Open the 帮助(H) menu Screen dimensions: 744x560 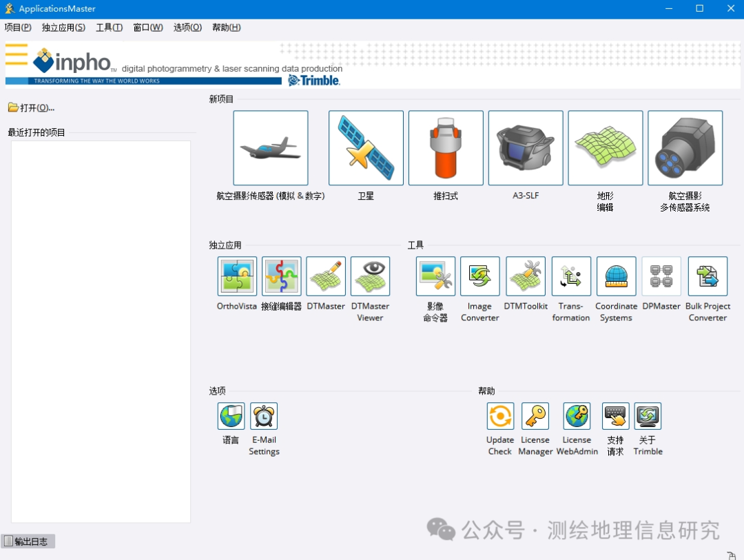[x=227, y=28]
